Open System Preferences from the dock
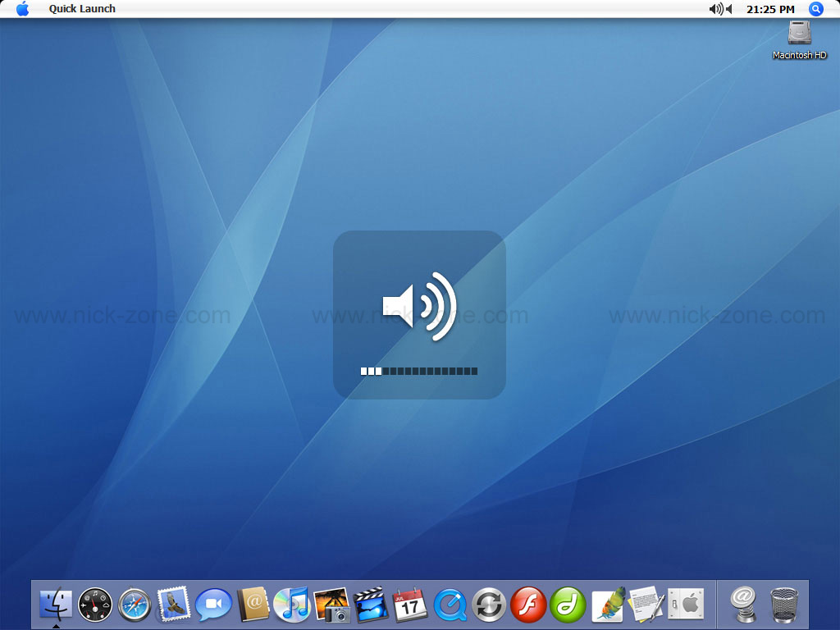 coord(686,605)
